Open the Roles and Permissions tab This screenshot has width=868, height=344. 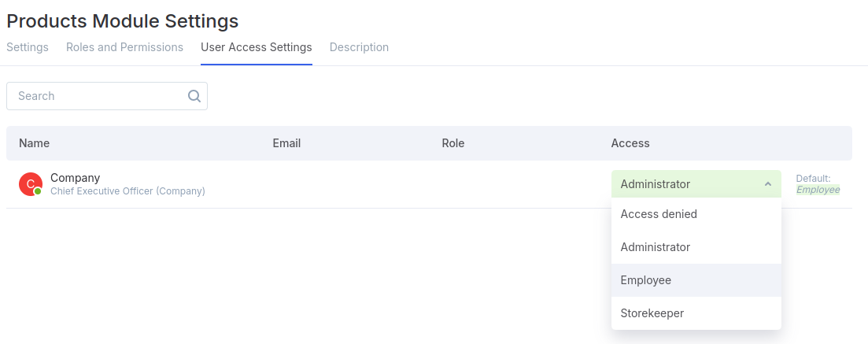tap(124, 47)
